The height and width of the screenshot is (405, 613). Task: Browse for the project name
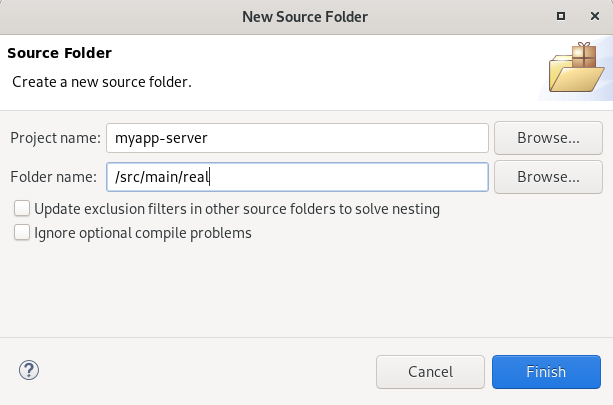(548, 138)
